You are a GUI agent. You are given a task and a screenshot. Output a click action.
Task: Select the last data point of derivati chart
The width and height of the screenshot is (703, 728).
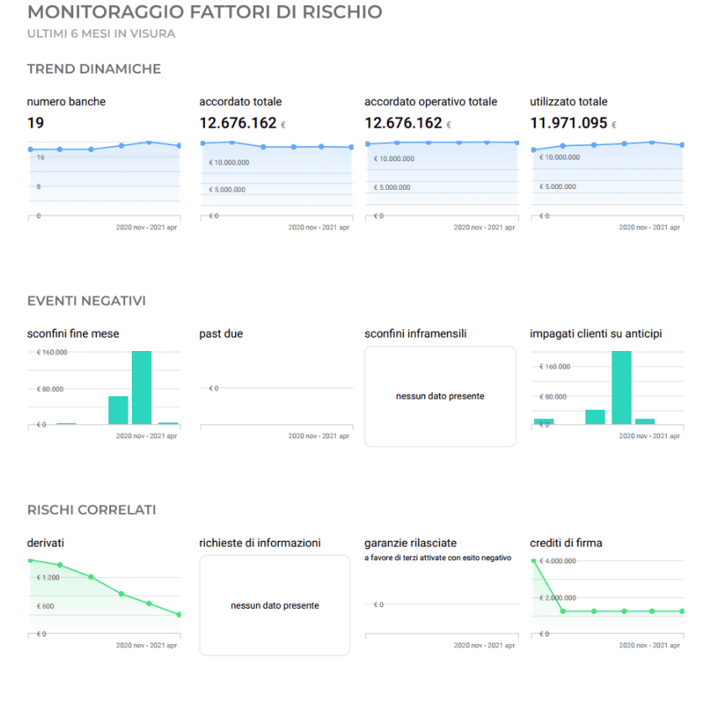click(179, 615)
